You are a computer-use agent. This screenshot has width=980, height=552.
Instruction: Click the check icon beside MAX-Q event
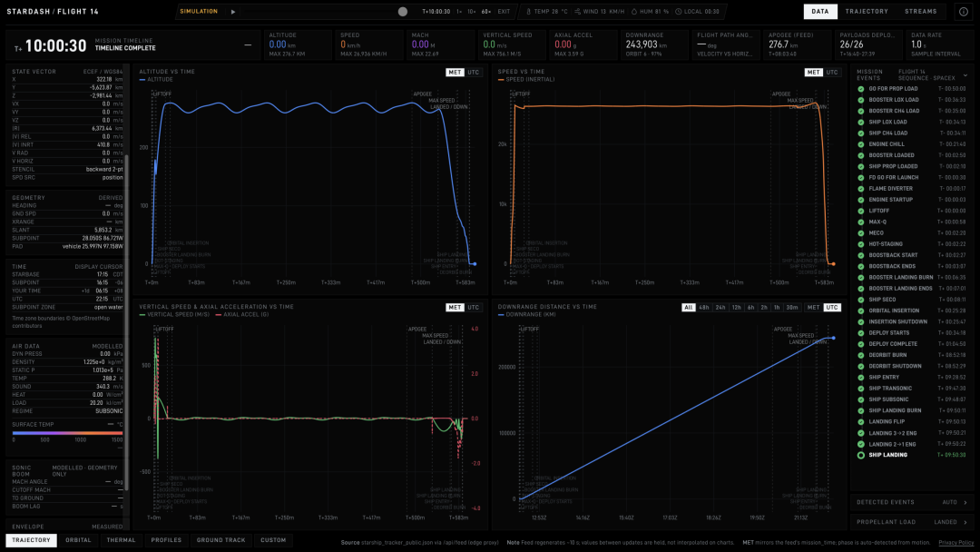(x=860, y=222)
